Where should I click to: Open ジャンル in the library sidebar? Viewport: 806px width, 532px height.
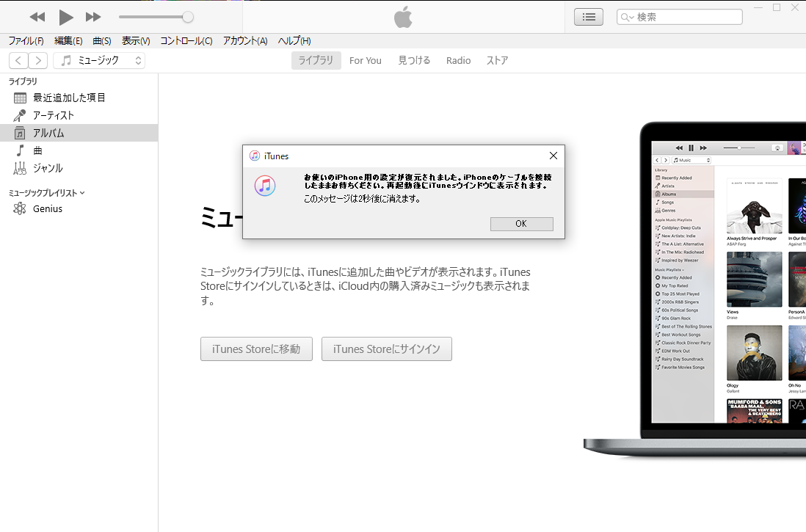pyautogui.click(x=48, y=168)
